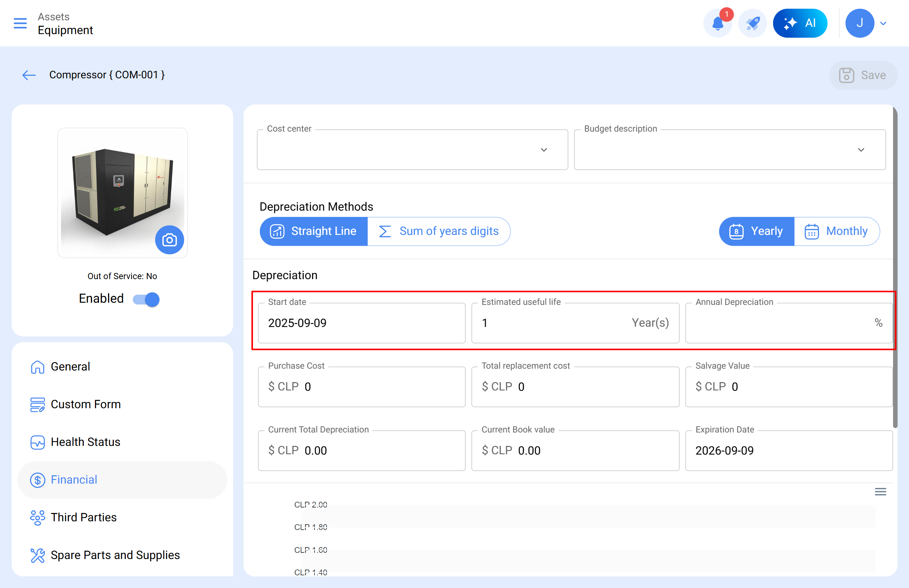Click the user avatar J
Viewport: 909px width, 588px height.
859,23
